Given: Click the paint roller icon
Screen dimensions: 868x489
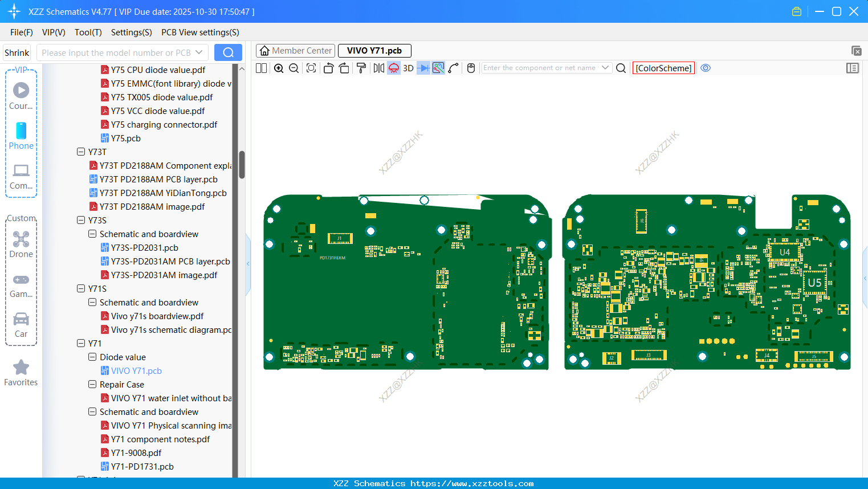Looking at the screenshot, I should coord(361,68).
